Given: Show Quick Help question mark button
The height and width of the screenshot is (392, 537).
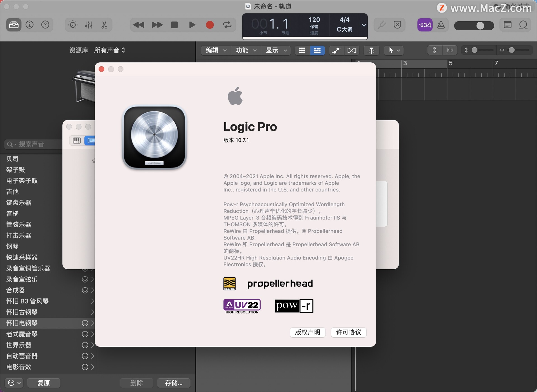Looking at the screenshot, I should coord(45,25).
